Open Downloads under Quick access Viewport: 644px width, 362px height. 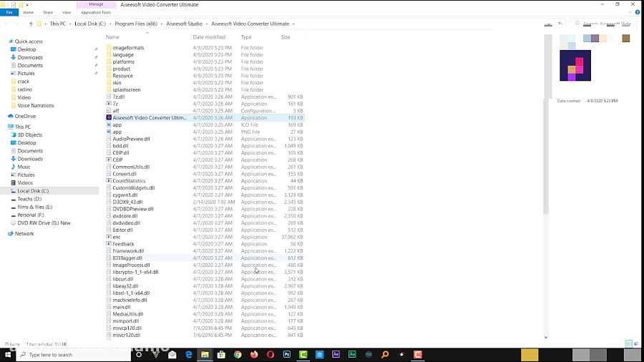pyautogui.click(x=30, y=57)
